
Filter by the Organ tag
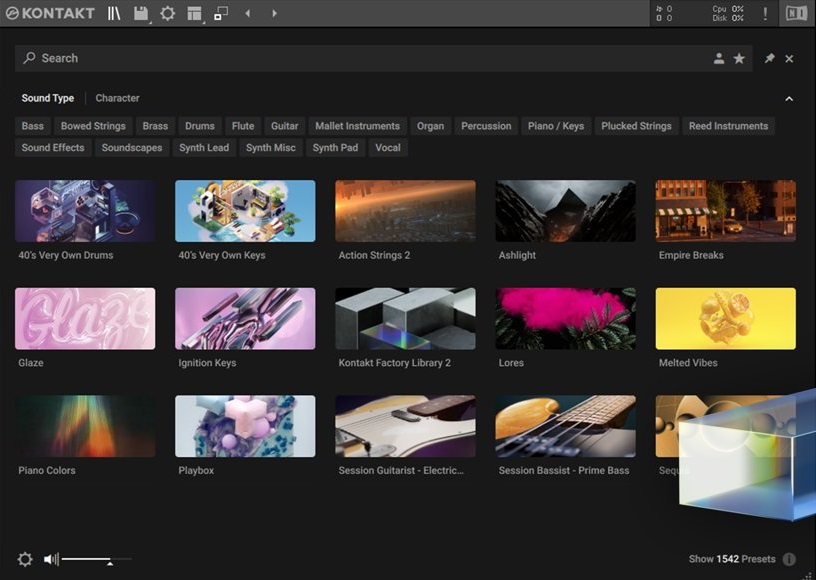[430, 126]
